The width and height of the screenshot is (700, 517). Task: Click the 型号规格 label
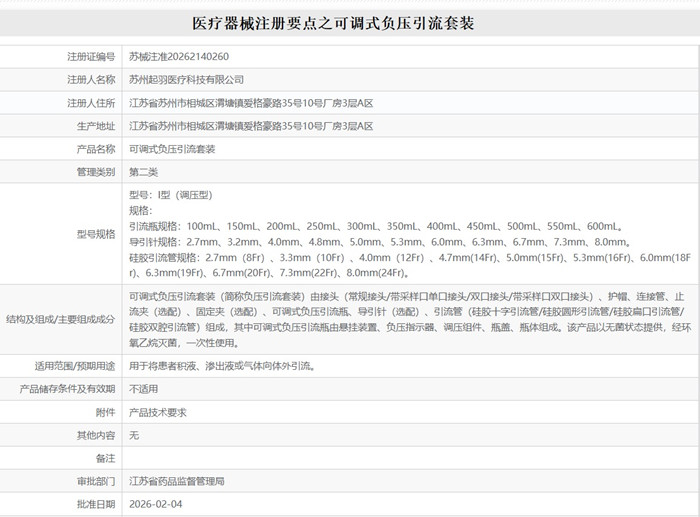(96, 234)
